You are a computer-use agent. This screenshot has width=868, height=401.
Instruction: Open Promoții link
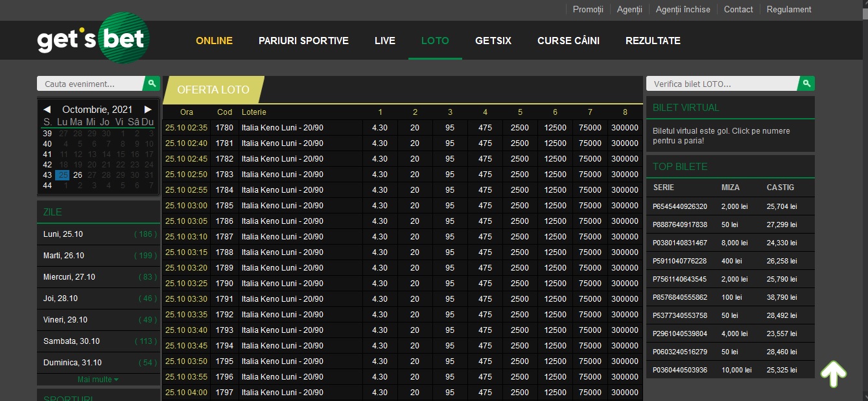pyautogui.click(x=588, y=10)
